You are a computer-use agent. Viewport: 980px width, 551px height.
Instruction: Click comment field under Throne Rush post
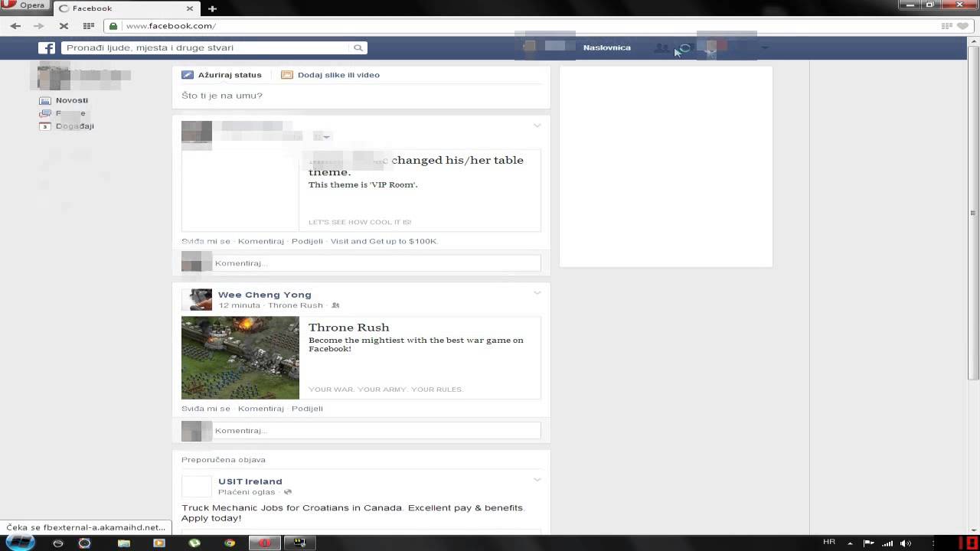click(x=377, y=431)
